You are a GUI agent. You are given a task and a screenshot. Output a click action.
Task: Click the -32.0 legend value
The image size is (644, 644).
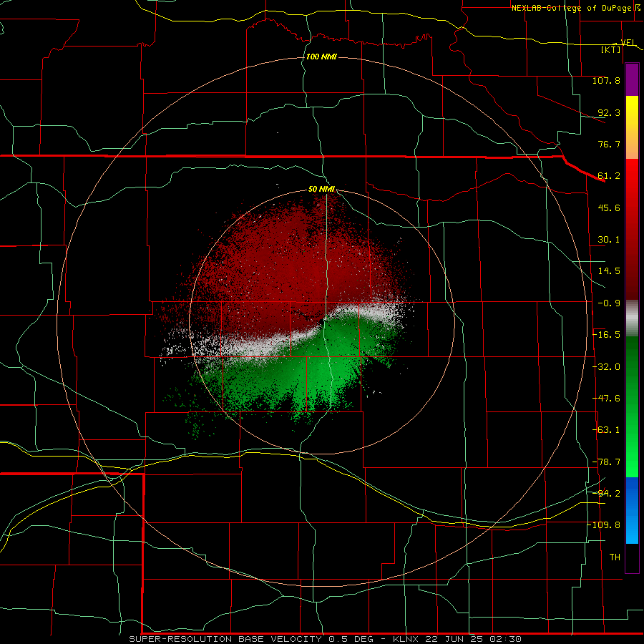tap(606, 367)
